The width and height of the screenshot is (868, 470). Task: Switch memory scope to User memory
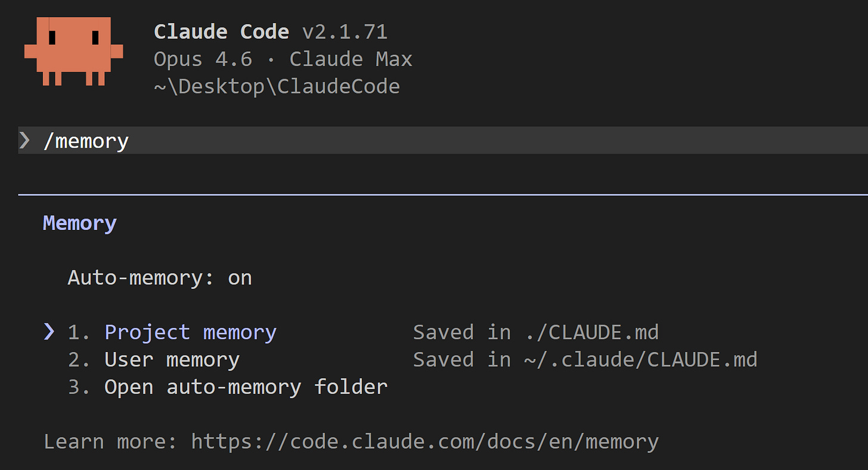(172, 359)
